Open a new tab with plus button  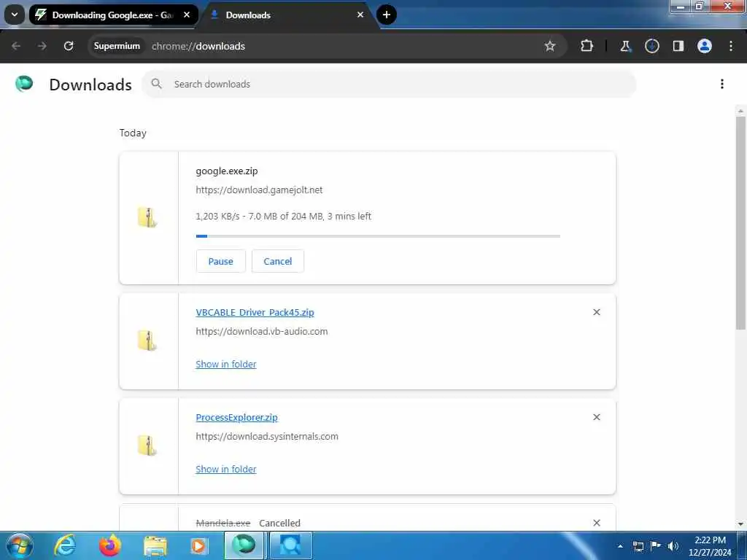(387, 15)
